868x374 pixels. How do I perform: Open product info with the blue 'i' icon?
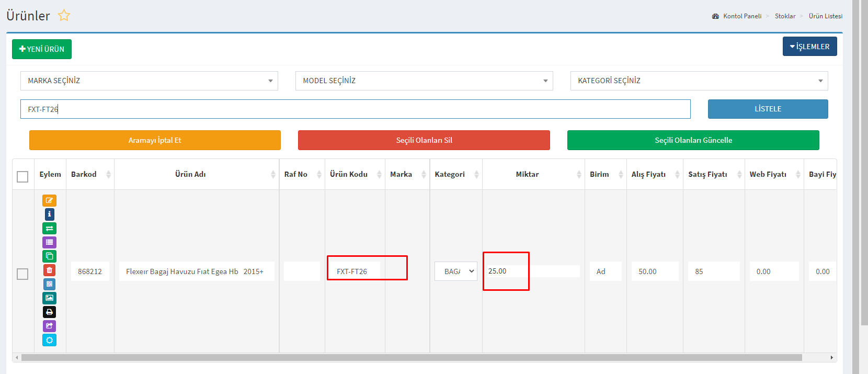(x=49, y=214)
